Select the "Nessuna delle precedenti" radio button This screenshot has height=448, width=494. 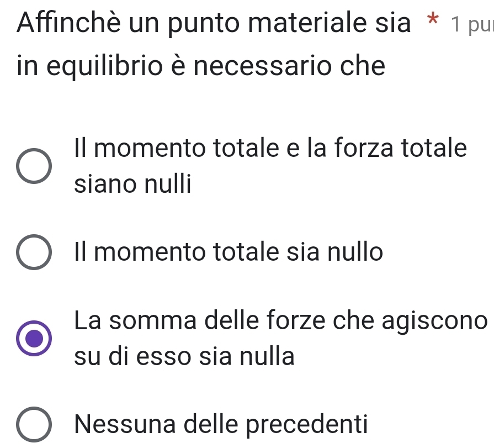[35, 424]
